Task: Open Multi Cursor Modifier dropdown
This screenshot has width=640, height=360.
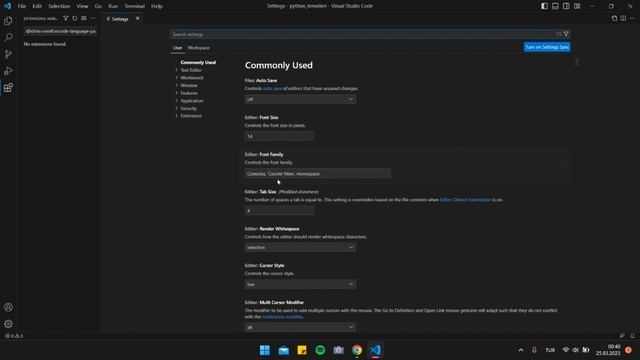Action: coord(300,327)
